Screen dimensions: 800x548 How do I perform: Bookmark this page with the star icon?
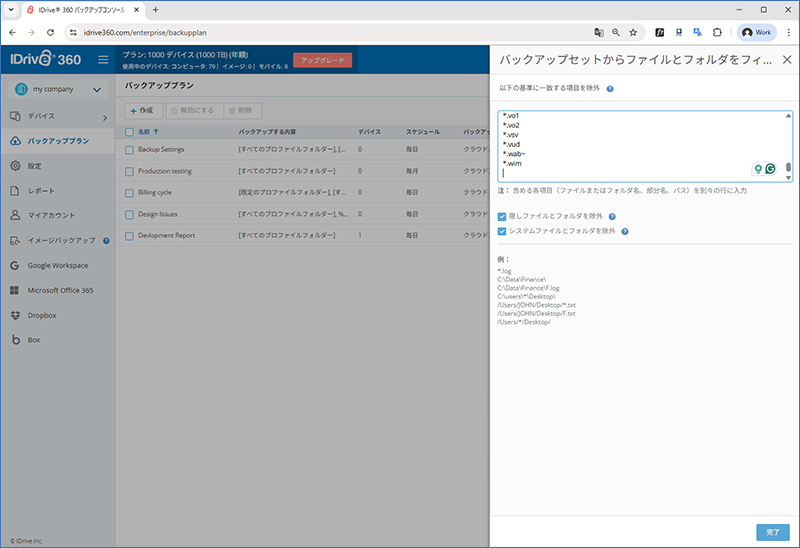coord(633,32)
